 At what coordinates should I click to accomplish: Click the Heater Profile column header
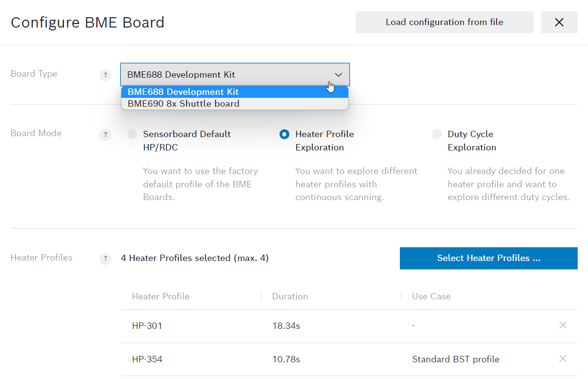coord(161,296)
